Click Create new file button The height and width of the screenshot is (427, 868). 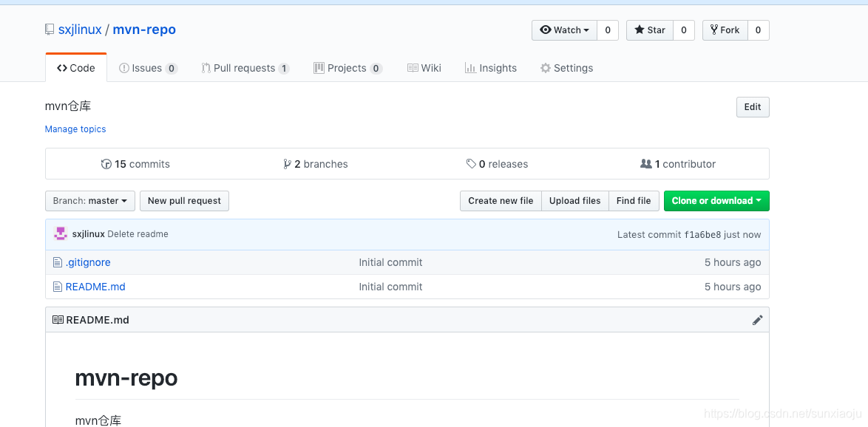coord(501,201)
